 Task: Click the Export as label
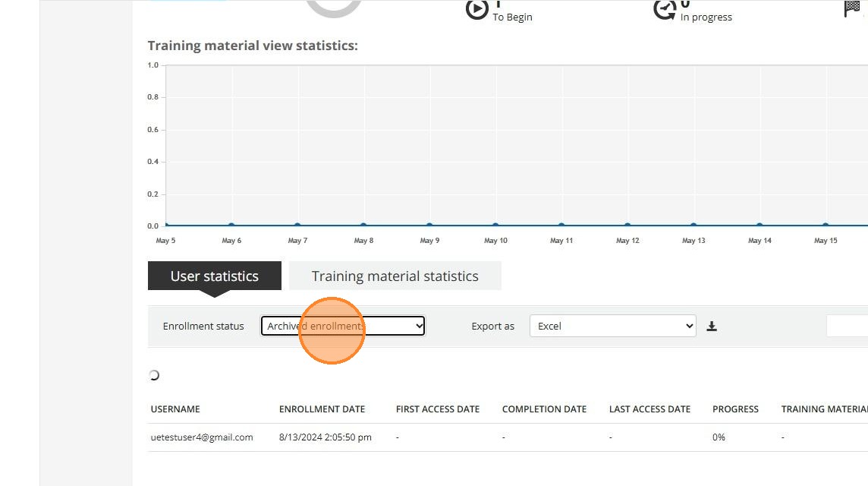[492, 327]
